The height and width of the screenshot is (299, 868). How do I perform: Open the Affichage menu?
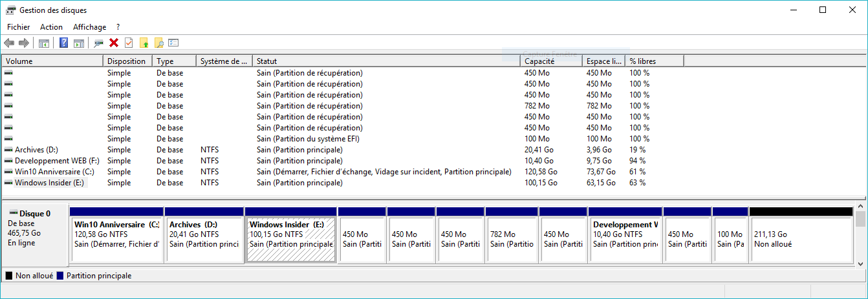click(x=90, y=27)
